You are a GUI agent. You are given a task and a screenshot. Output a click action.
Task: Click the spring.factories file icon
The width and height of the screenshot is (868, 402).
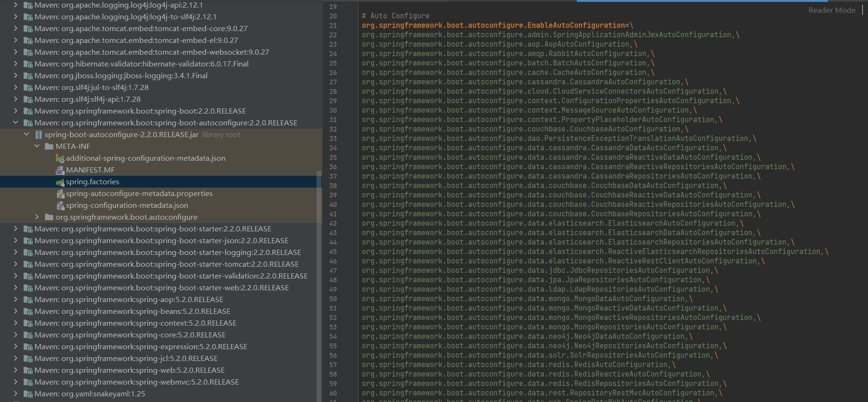[60, 182]
